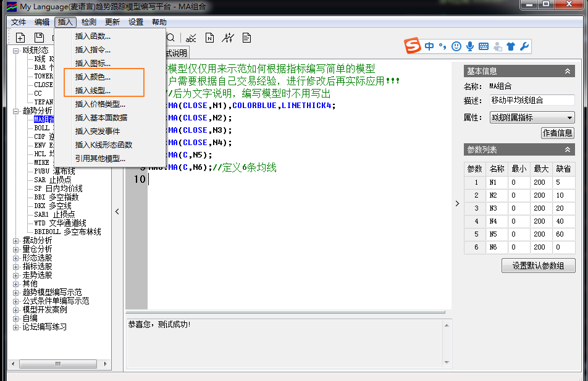Click the magnifier search toolbar icon
This screenshot has height=381, width=588.
171,38
